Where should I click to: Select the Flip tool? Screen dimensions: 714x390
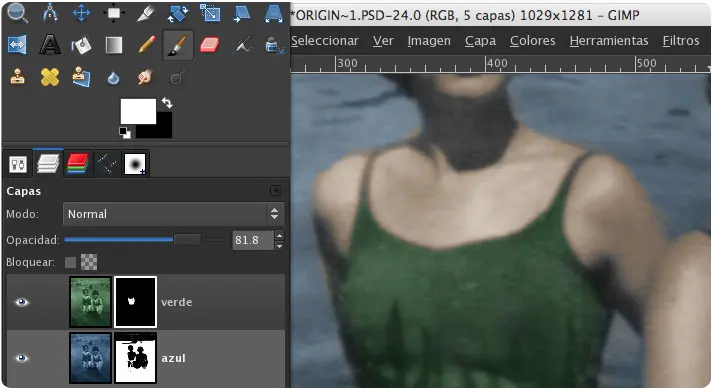click(17, 45)
